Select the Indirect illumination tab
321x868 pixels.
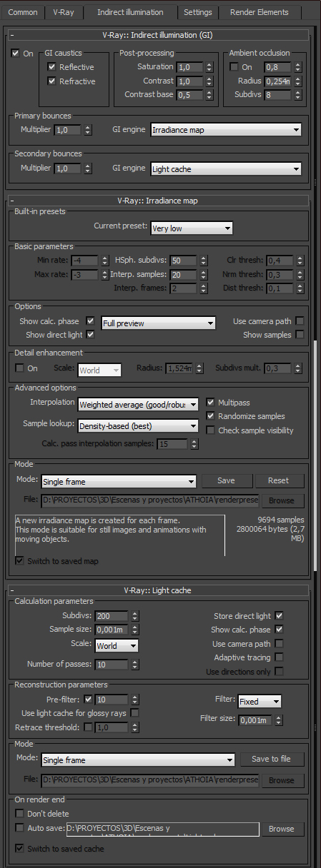pyautogui.click(x=130, y=12)
